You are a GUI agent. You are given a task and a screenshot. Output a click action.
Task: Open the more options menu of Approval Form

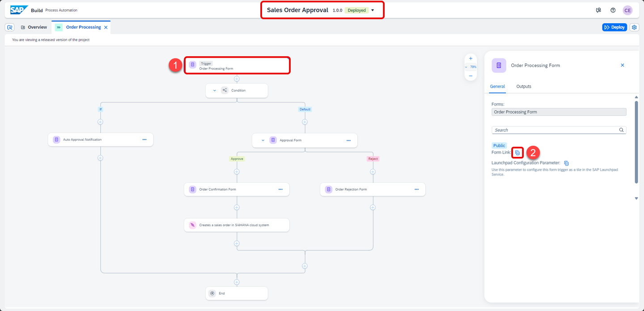(348, 140)
